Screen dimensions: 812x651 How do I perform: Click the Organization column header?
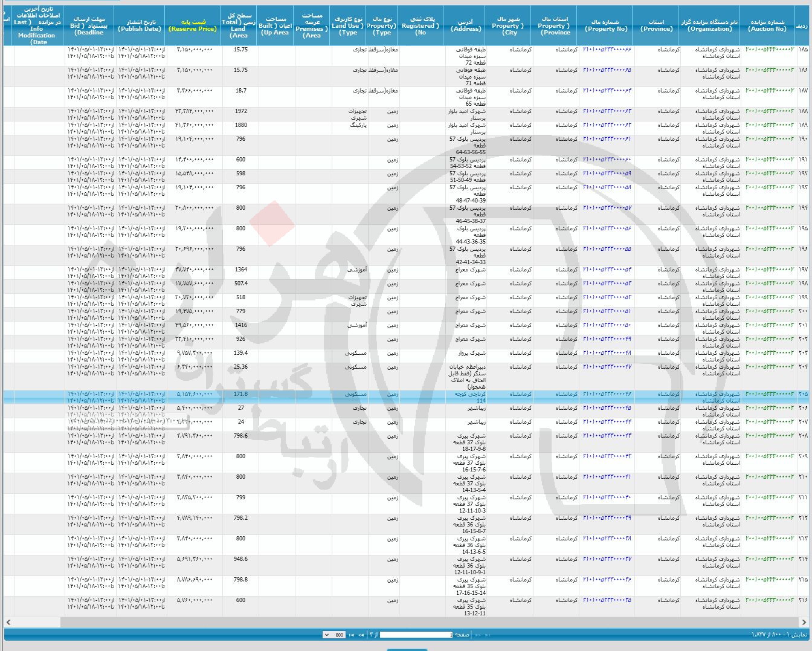[709, 25]
